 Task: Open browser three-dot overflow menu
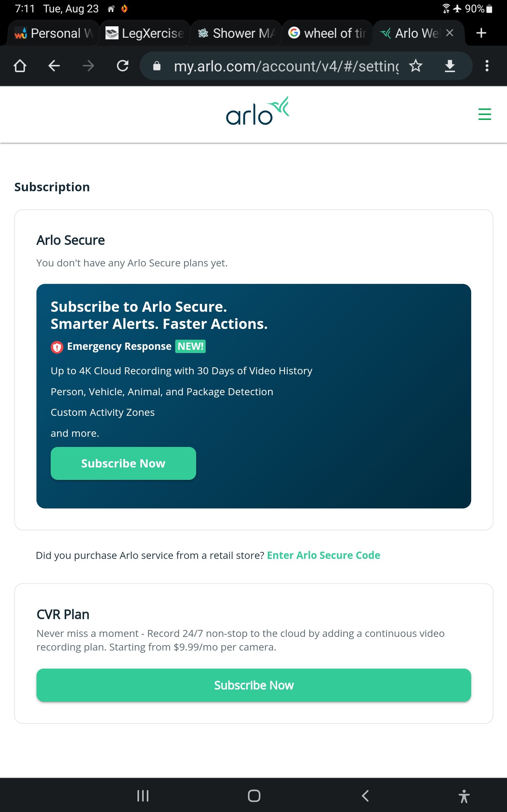(x=487, y=66)
